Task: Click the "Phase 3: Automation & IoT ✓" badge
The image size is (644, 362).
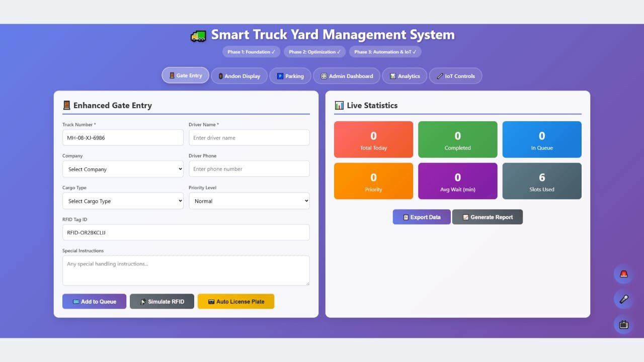Action: point(385,52)
